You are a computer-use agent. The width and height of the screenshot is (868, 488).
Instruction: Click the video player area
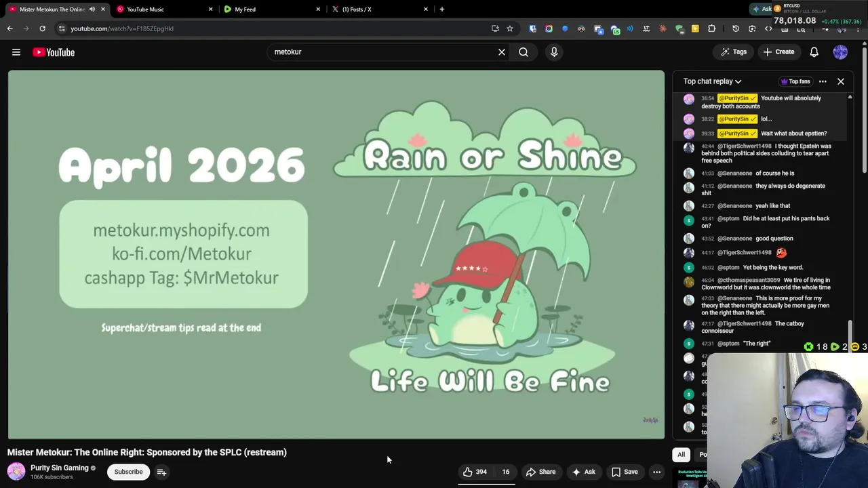pos(336,255)
